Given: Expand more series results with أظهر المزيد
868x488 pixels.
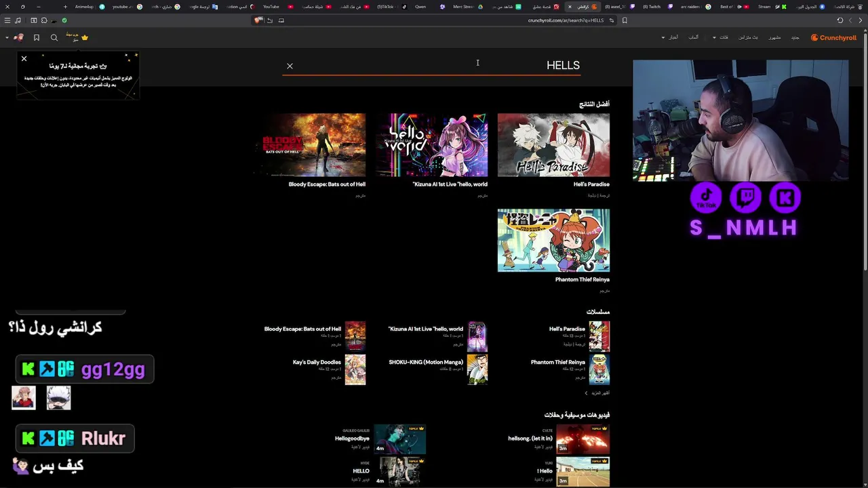Looking at the screenshot, I should coord(597,393).
